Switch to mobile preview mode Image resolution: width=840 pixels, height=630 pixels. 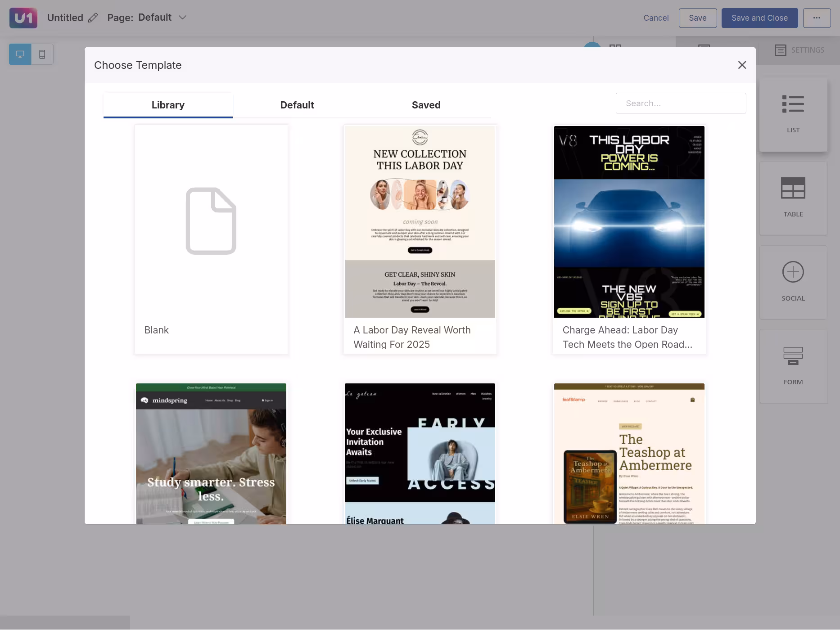click(x=42, y=54)
